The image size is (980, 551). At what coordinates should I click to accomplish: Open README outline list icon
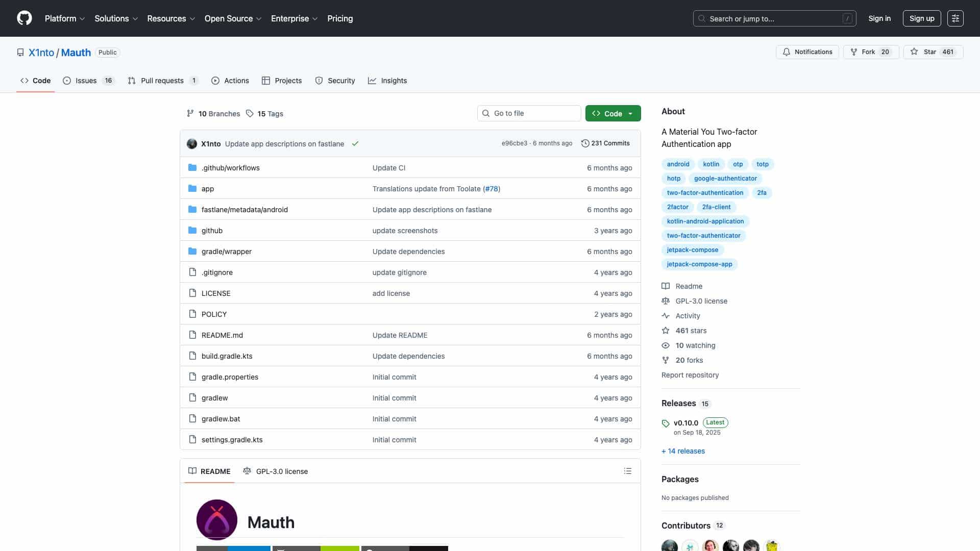(628, 471)
